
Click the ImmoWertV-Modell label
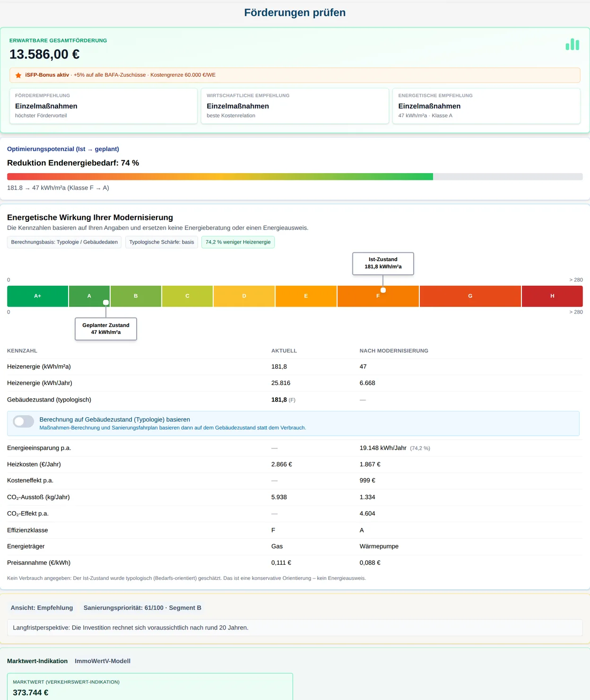(103, 661)
